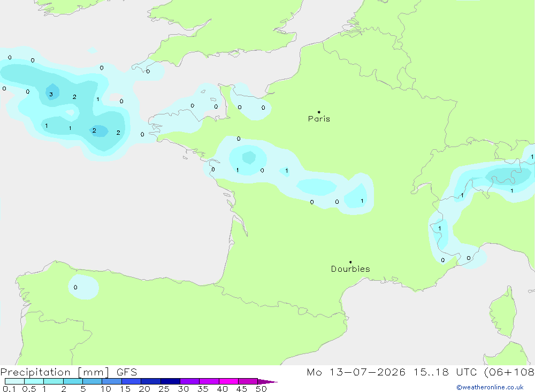
Task: Select the Dourbies location dot marker
Action: point(350,262)
